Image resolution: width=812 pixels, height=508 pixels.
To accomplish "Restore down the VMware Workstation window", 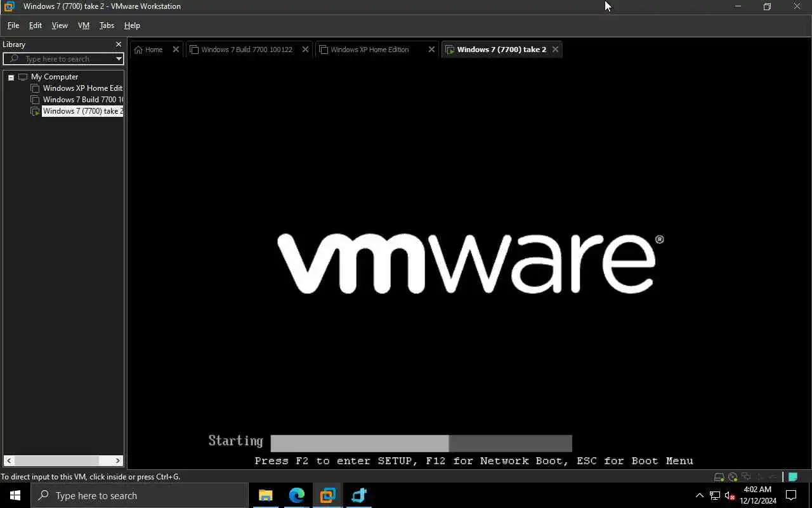I will click(x=767, y=6).
